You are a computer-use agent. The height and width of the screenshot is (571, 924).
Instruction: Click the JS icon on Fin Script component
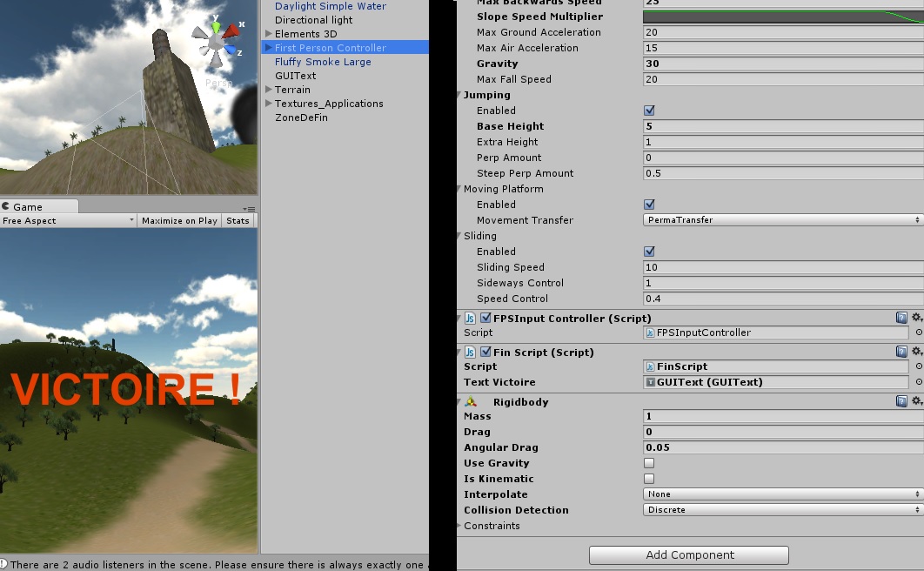(x=470, y=352)
